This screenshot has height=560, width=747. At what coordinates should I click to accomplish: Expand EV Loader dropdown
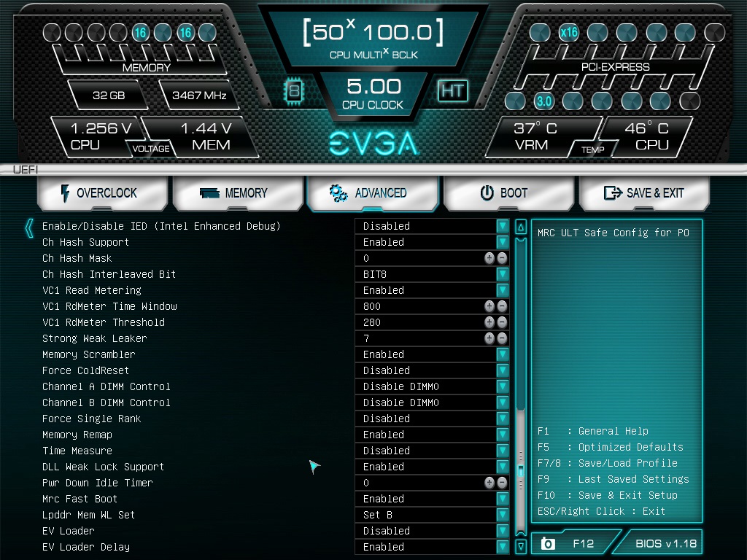[502, 531]
